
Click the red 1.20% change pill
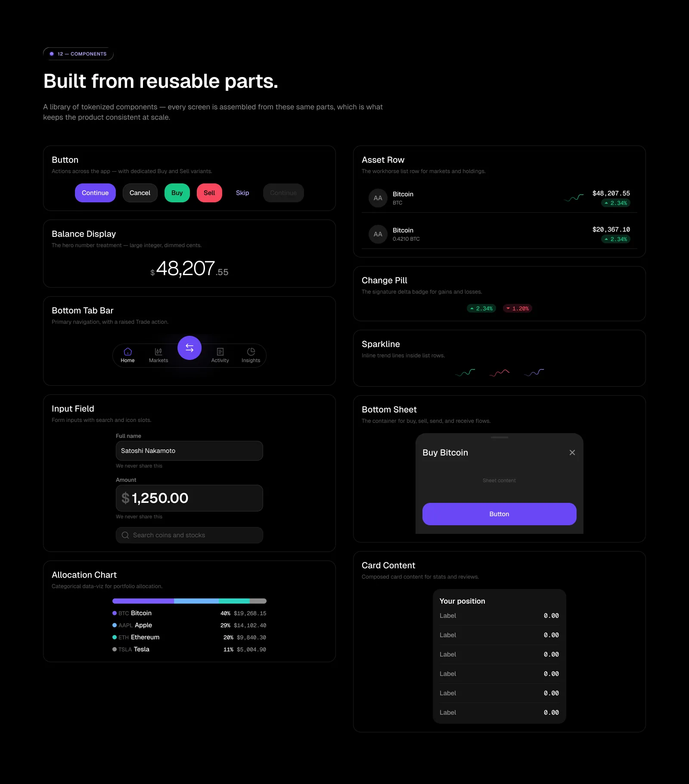pos(518,308)
